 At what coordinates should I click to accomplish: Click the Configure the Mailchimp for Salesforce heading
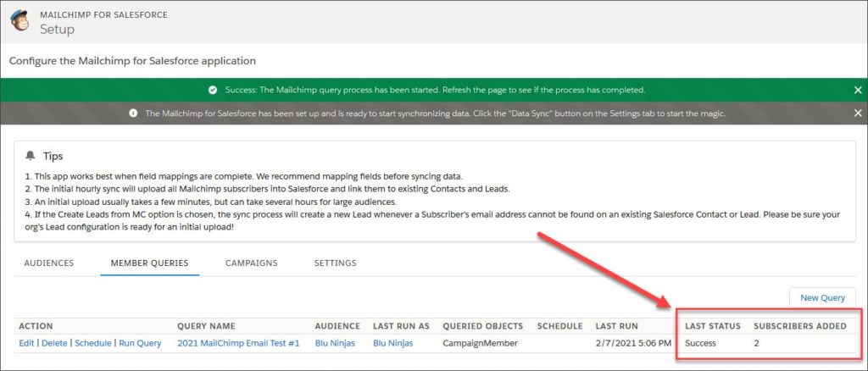click(132, 61)
